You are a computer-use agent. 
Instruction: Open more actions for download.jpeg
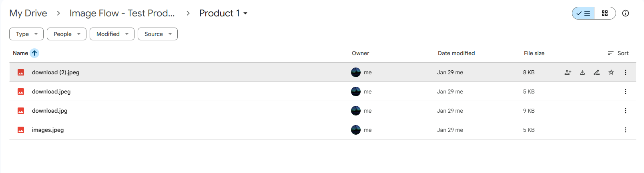[x=626, y=91]
